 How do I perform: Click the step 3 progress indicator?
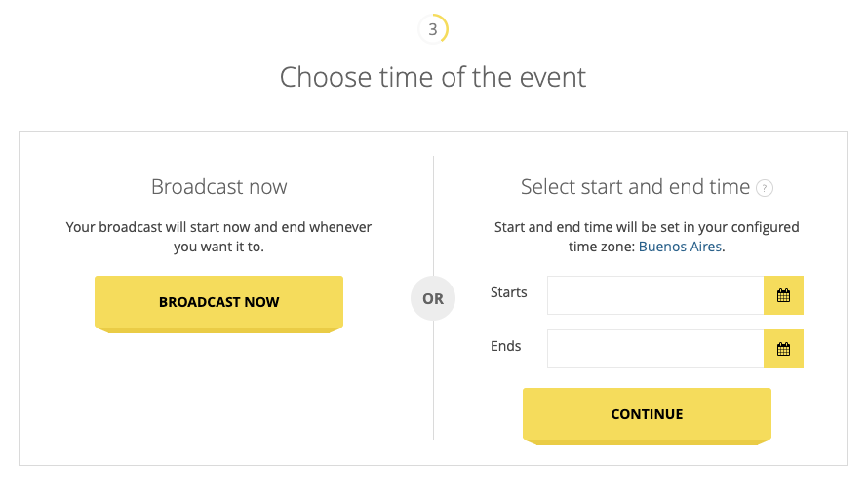[433, 29]
